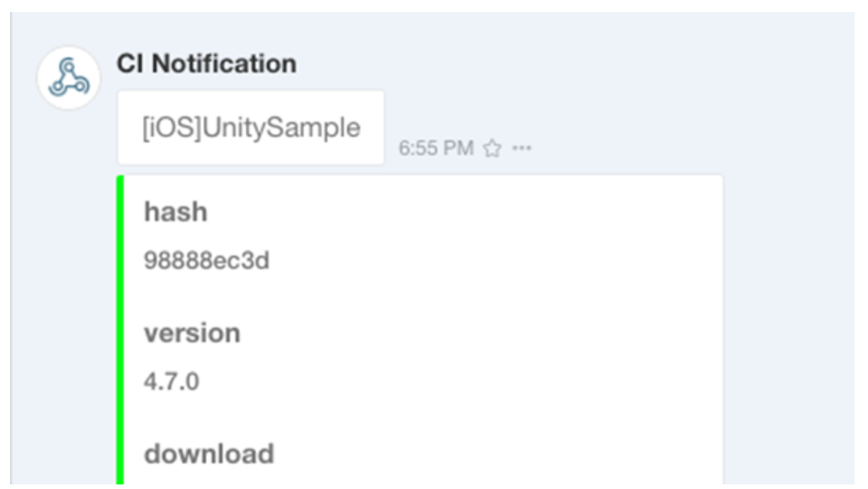This screenshot has width=868, height=489.
Task: Click the 6:55 PM timestamp
Action: pos(436,148)
